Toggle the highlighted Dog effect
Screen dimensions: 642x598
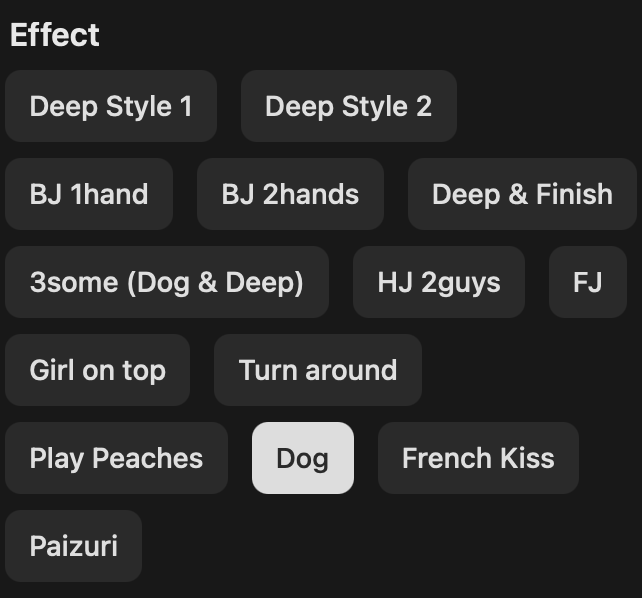click(303, 458)
